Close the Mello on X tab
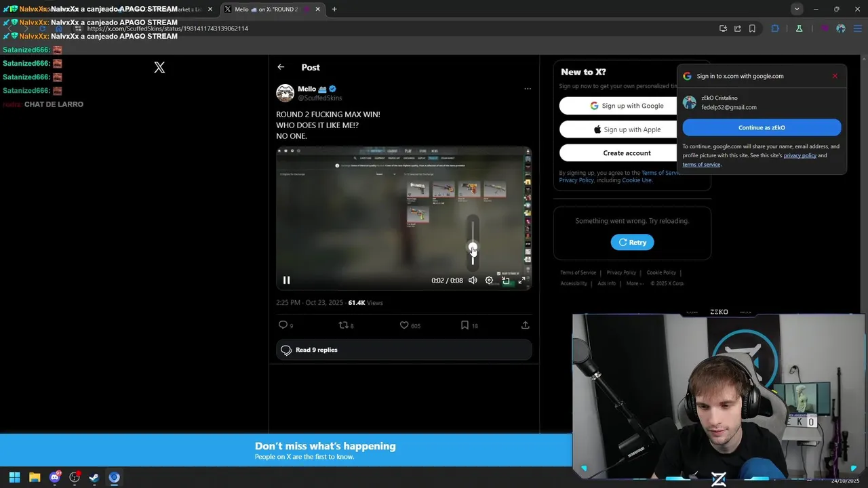This screenshot has height=488, width=868. point(317,9)
